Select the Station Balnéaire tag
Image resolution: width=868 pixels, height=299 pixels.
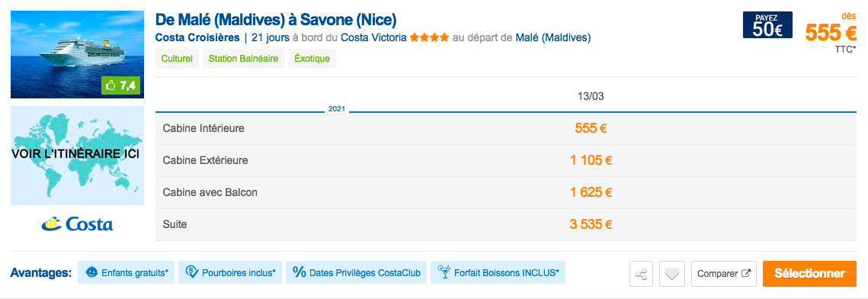pyautogui.click(x=244, y=59)
